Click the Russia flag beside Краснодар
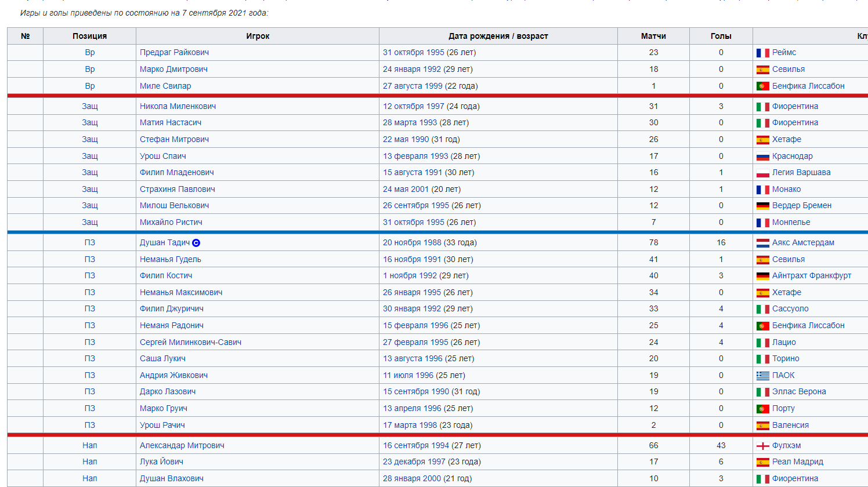Image resolution: width=868 pixels, height=487 pixels. tap(763, 157)
